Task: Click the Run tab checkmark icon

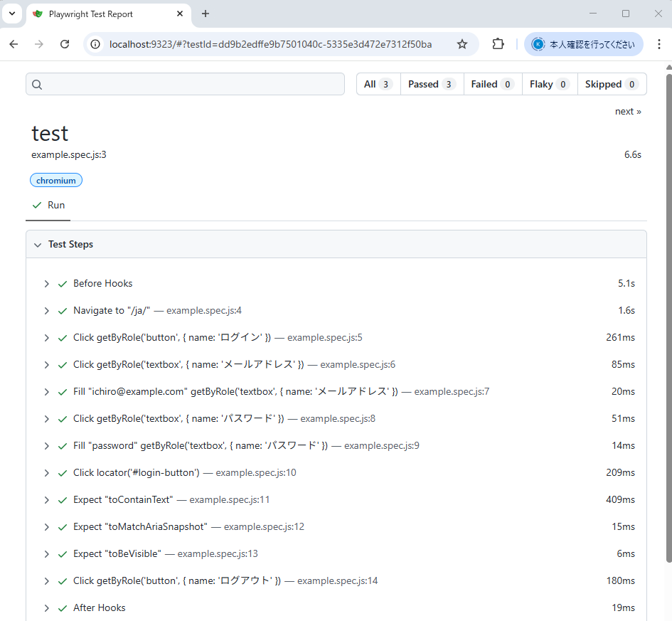Action: tap(37, 206)
